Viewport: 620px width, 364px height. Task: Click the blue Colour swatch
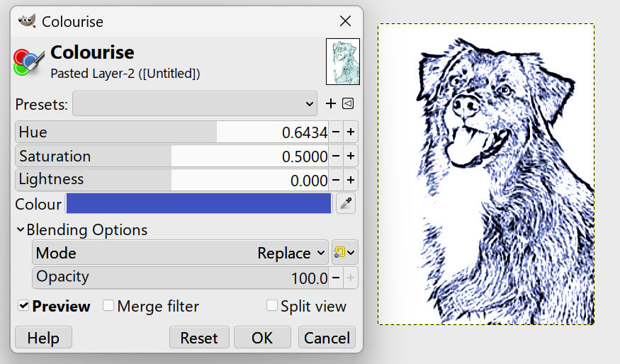(x=199, y=203)
